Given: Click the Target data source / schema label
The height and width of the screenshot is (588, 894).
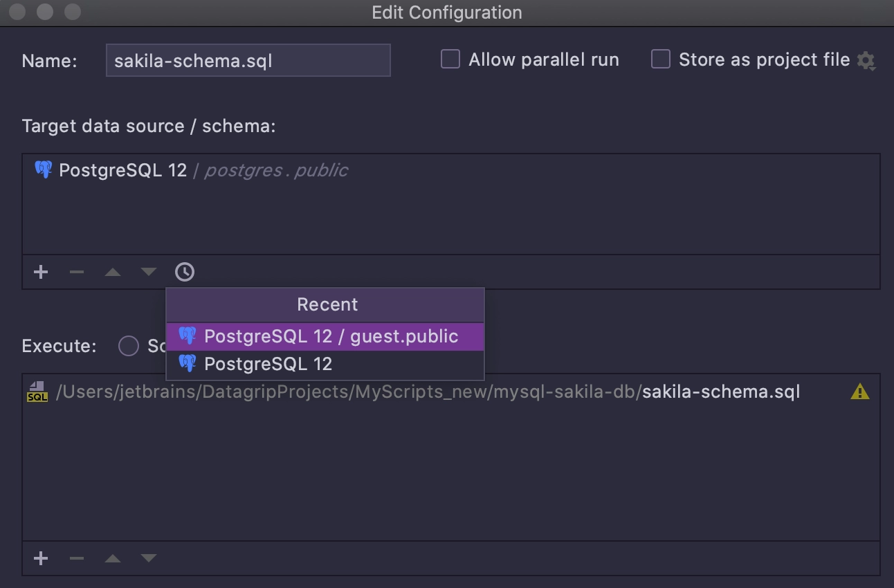Looking at the screenshot, I should (149, 127).
